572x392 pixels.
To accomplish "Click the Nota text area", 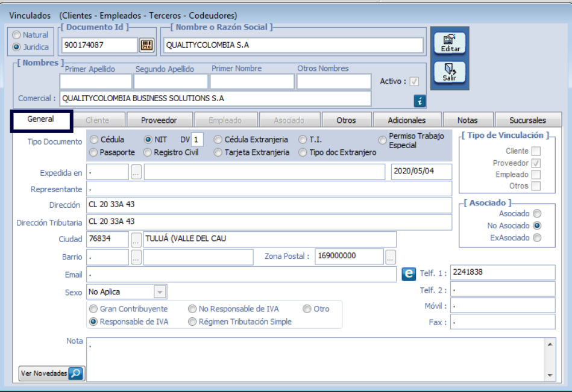I will (x=316, y=359).
